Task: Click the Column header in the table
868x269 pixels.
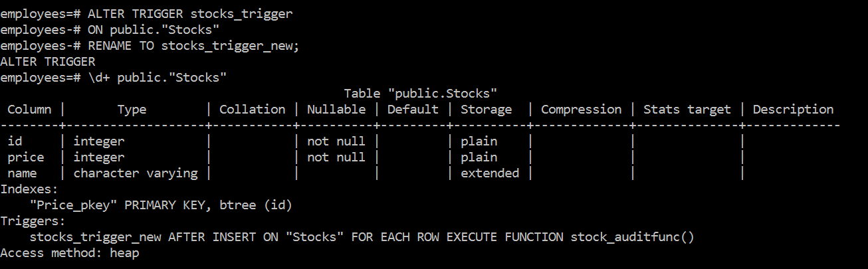Action: [x=29, y=110]
